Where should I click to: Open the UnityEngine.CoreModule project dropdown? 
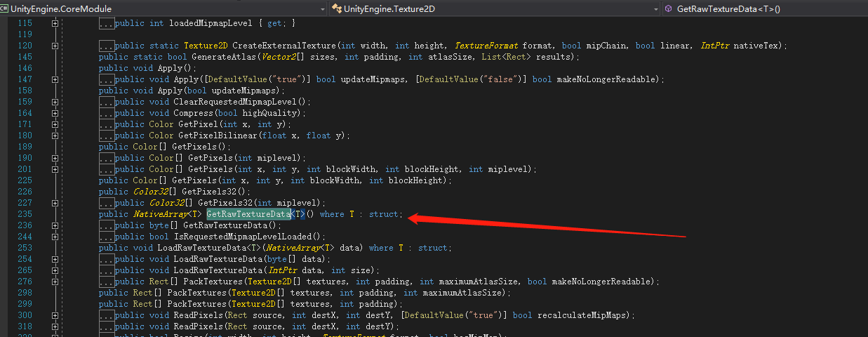click(163, 8)
